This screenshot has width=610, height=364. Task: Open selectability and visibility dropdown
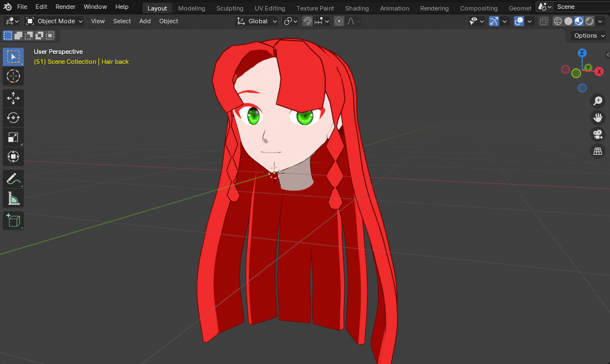point(477,22)
